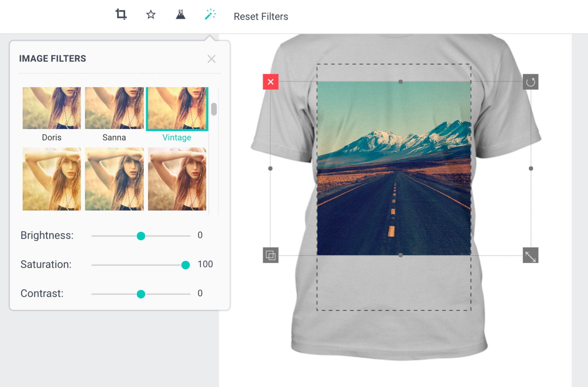Click the magic wand filters icon
Screen dimensions: 588x387
pos(210,14)
